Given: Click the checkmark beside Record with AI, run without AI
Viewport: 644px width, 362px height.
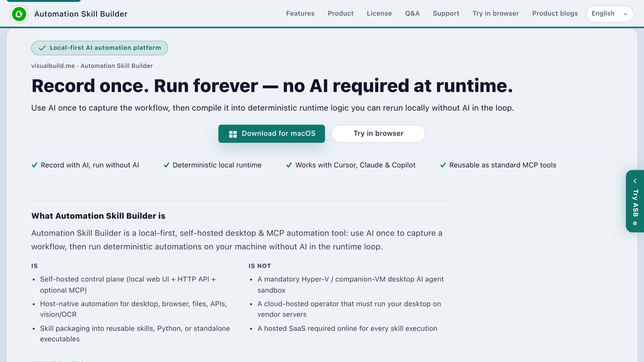Looking at the screenshot, I should pos(34,165).
